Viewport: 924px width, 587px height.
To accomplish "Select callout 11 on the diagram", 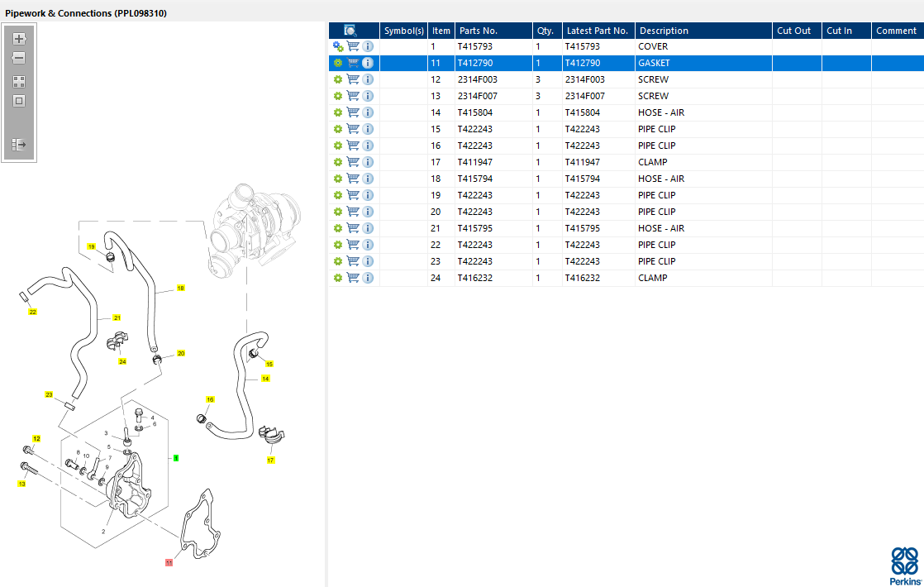I will pyautogui.click(x=169, y=563).
